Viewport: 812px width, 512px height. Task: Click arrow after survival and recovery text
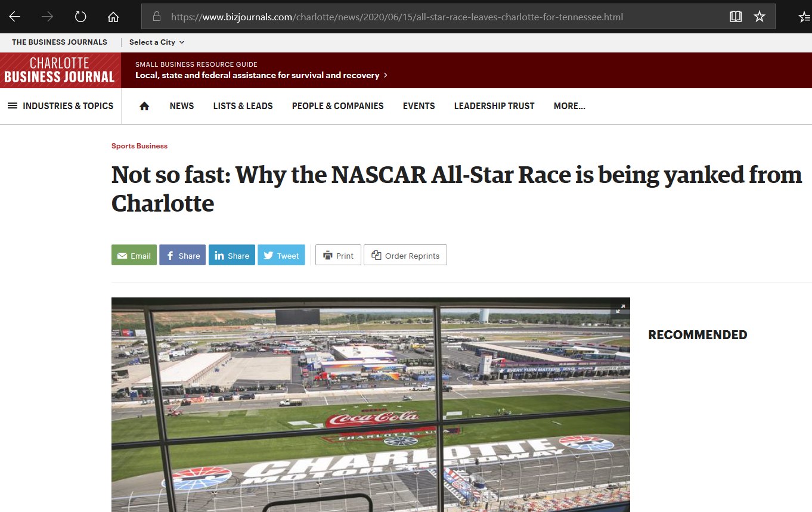[x=385, y=75]
